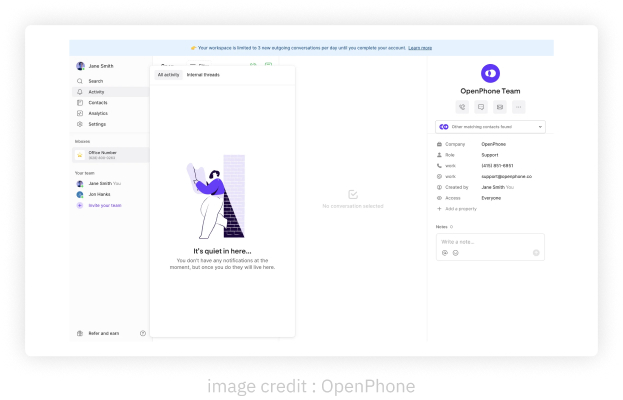Viewport: 623px width, 400px height.
Task: Click the Created by Jane Smith value
Action: click(497, 187)
